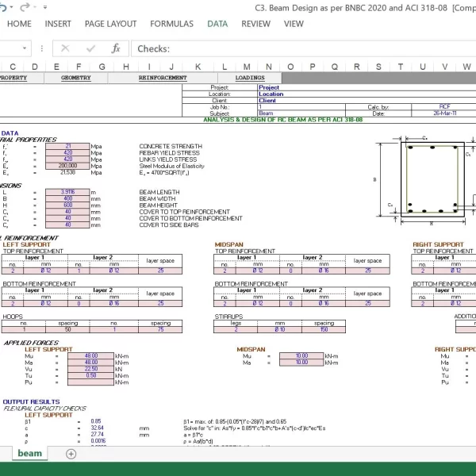
Task: Select the date cell 26-Mar-11
Action: coord(444,113)
